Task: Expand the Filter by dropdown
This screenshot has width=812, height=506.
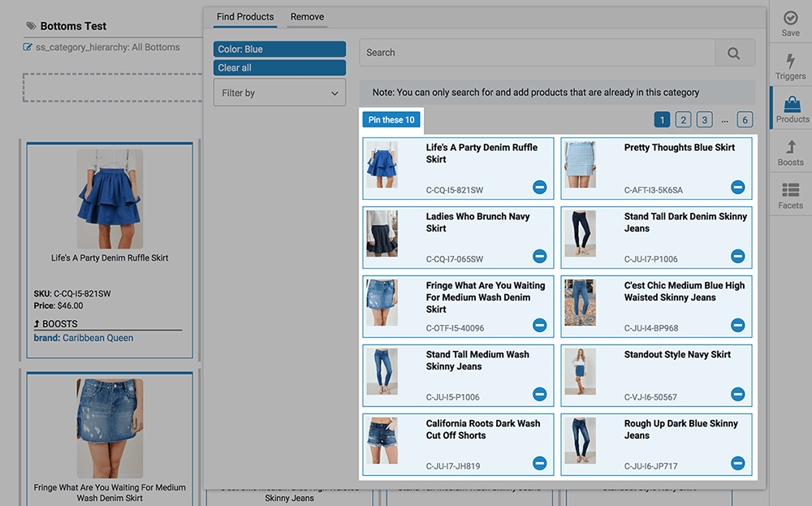Action: (x=279, y=93)
